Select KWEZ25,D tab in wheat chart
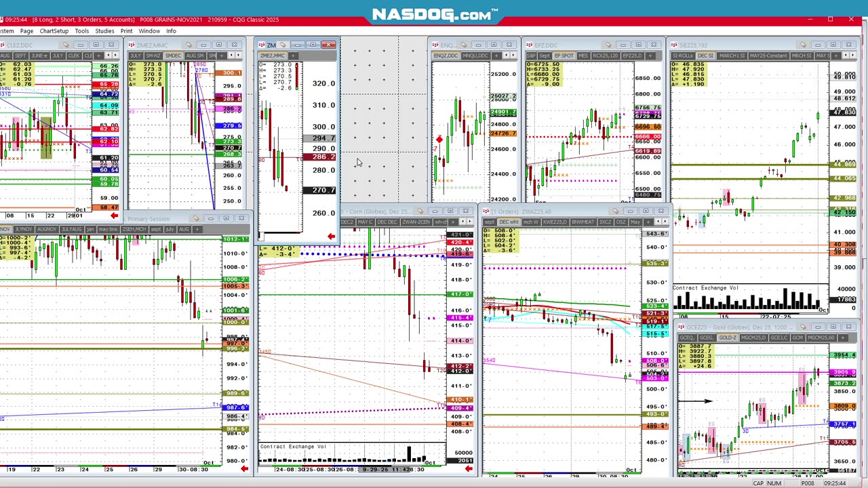 [x=555, y=222]
